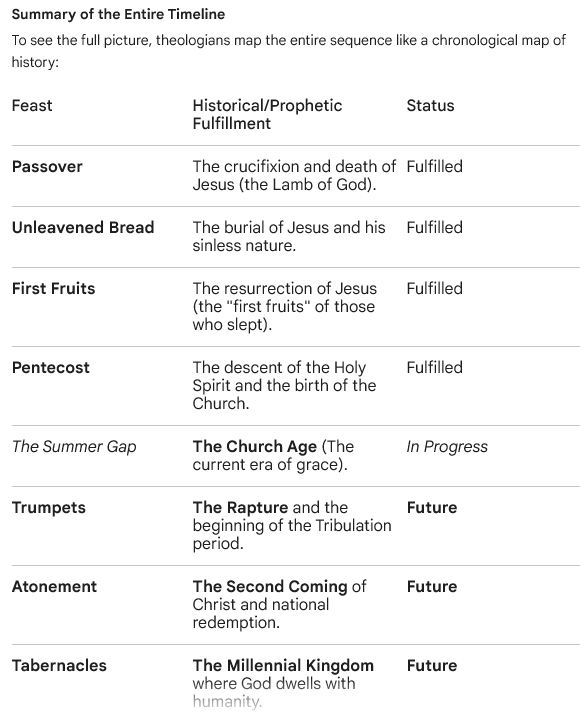Select 'The Millennial Kingdom' bold text
Screen dimensions: 586x714
pyautogui.click(x=283, y=666)
